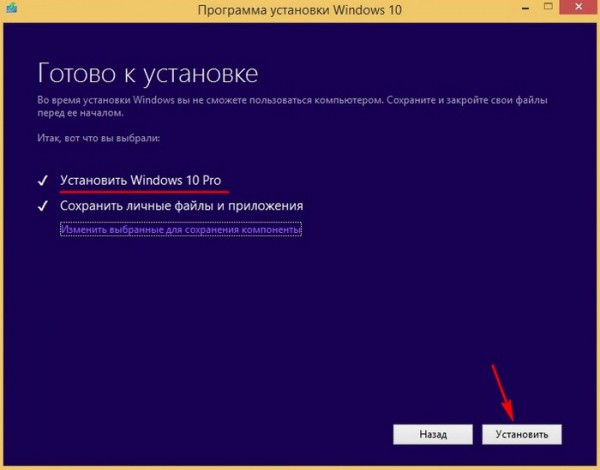Image resolution: width=600 pixels, height=470 pixels.
Task: Minimize the Windows 10 setup window
Action: [x=525, y=8]
